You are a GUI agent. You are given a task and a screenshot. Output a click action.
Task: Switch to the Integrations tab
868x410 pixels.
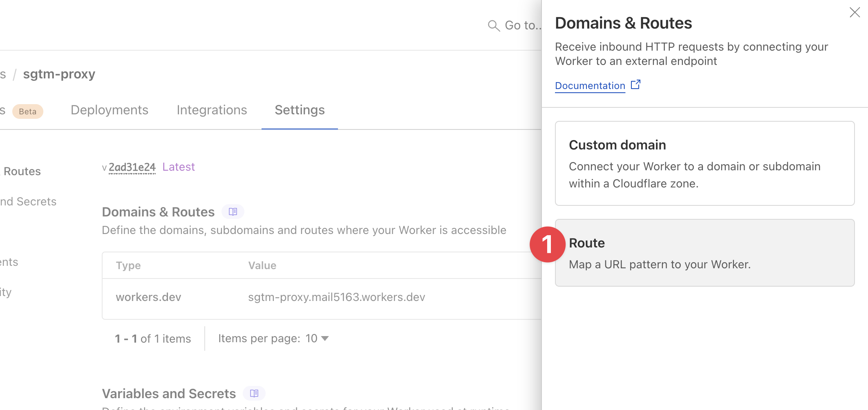(x=212, y=110)
